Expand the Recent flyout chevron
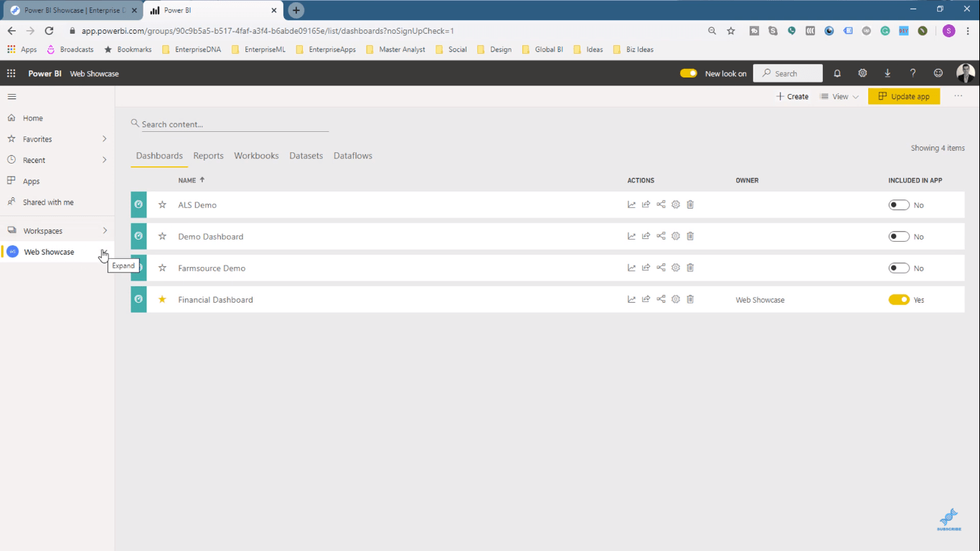Viewport: 980px width, 551px height. coord(105,160)
